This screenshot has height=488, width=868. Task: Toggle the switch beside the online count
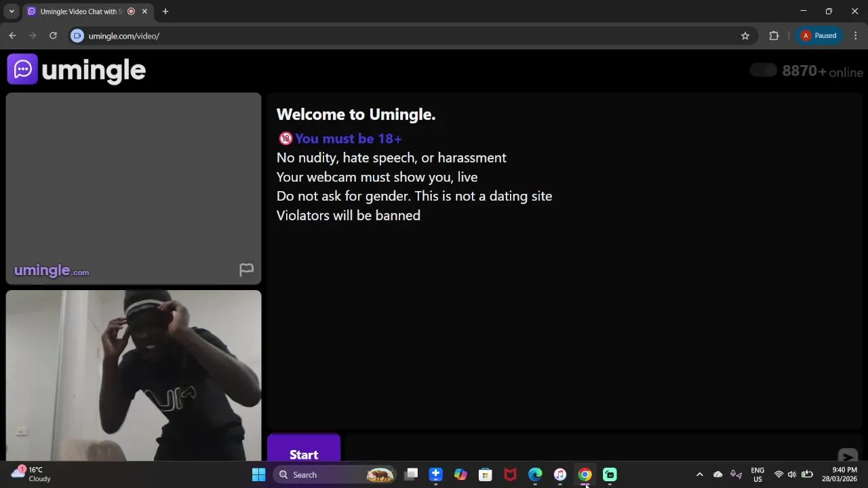click(x=764, y=70)
